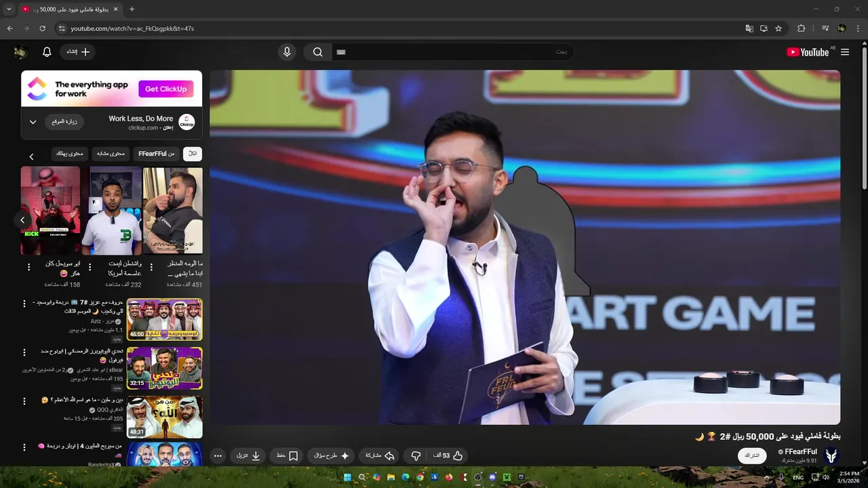Open the Short with 232K views
The height and width of the screenshot is (488, 868).
coord(112,211)
